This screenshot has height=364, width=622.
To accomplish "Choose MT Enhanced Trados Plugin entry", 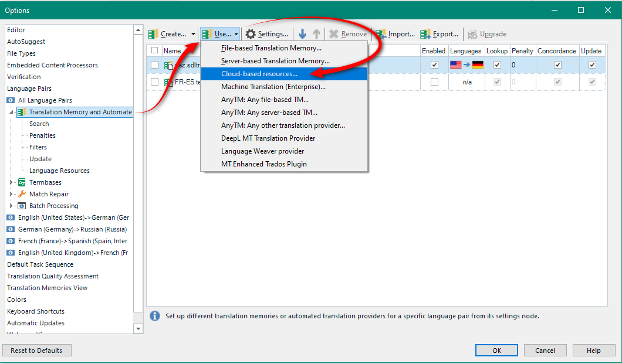I will pyautogui.click(x=284, y=164).
